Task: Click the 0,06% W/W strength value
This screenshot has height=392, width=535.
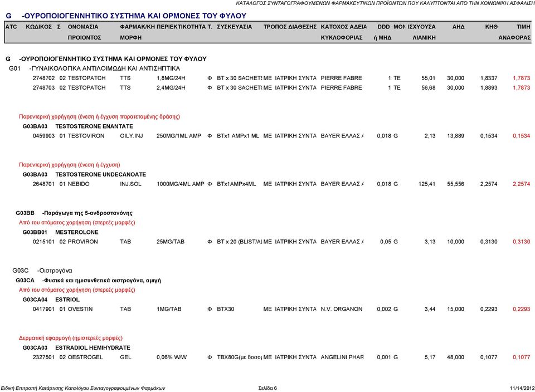Action: [172, 357]
